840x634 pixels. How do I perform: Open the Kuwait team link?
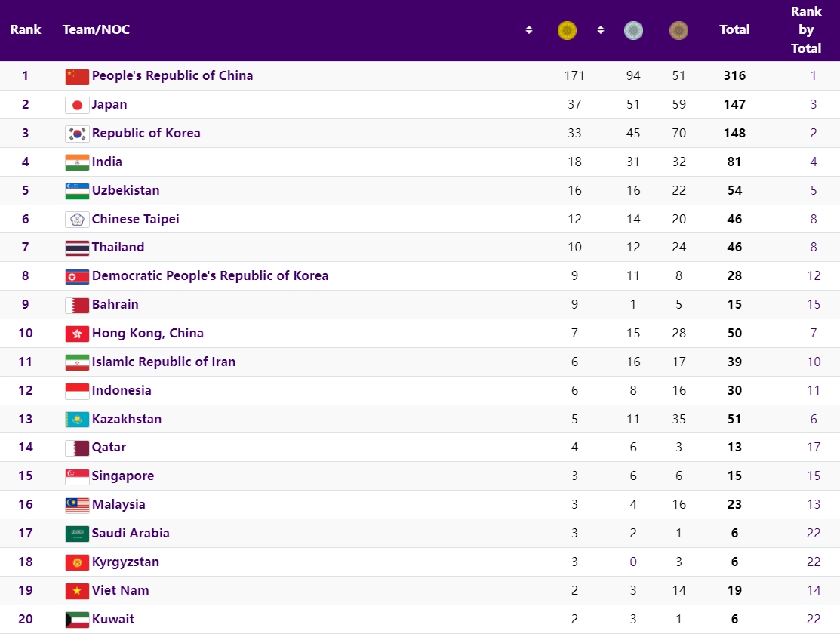click(113, 619)
